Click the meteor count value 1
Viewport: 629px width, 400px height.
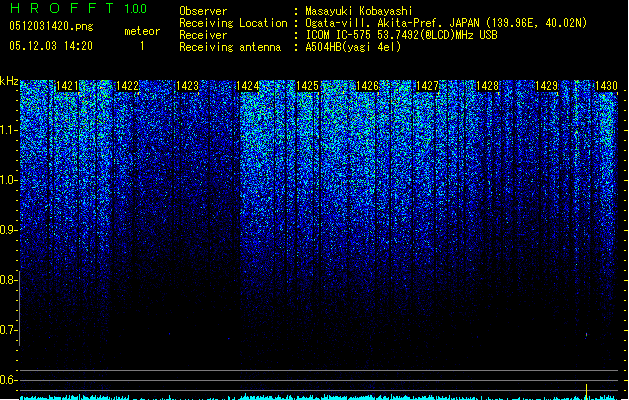click(x=142, y=46)
